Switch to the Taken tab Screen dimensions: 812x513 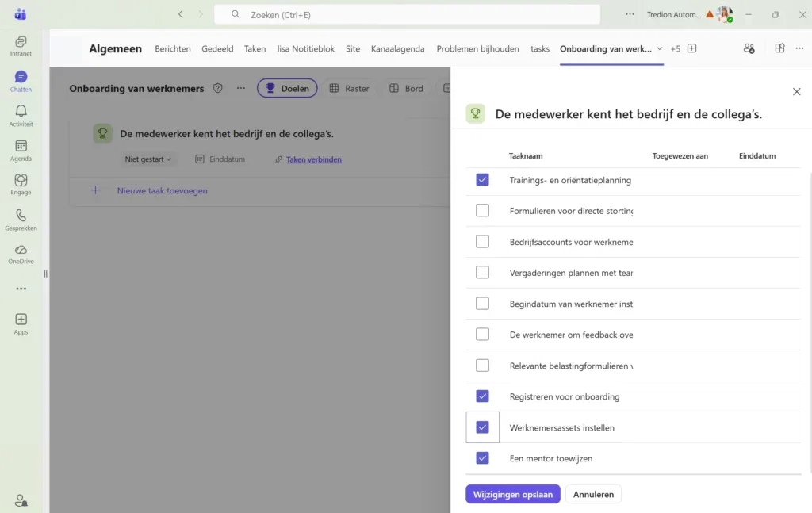(255, 48)
